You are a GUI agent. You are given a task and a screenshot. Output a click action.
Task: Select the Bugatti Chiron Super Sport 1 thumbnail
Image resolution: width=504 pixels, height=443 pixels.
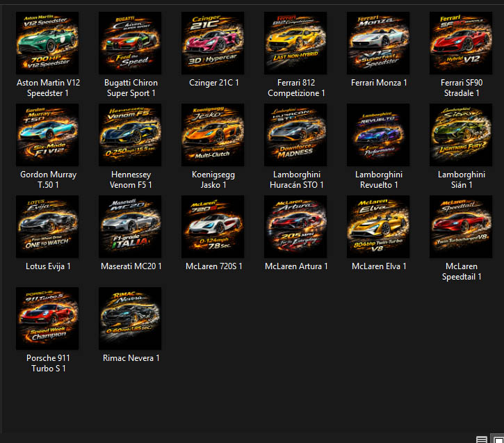pos(130,43)
